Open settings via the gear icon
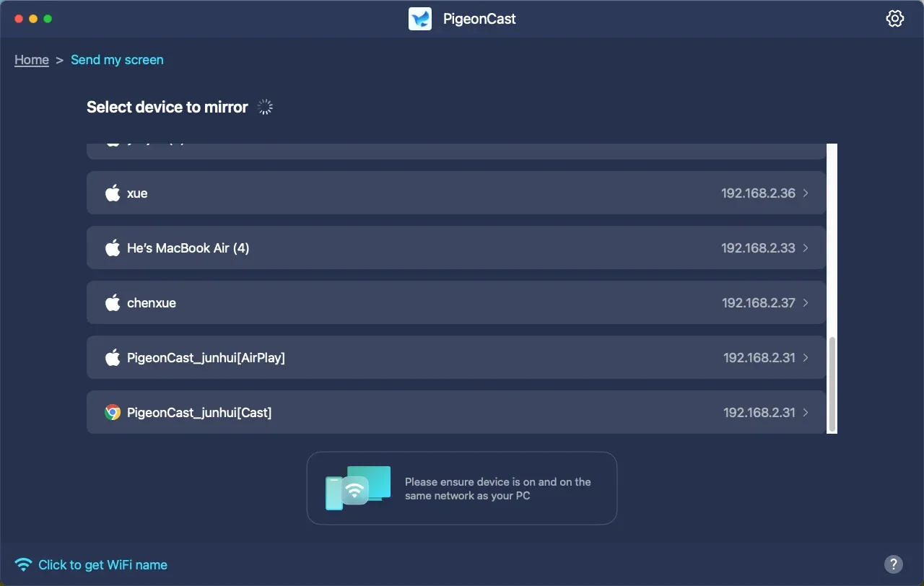Image resolution: width=924 pixels, height=586 pixels. 894,19
